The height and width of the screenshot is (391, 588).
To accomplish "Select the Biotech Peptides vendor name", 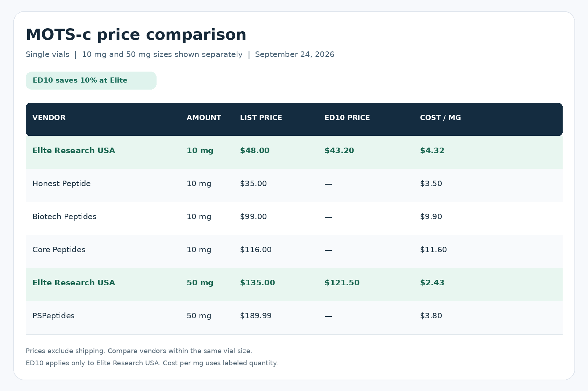I will [x=64, y=217].
